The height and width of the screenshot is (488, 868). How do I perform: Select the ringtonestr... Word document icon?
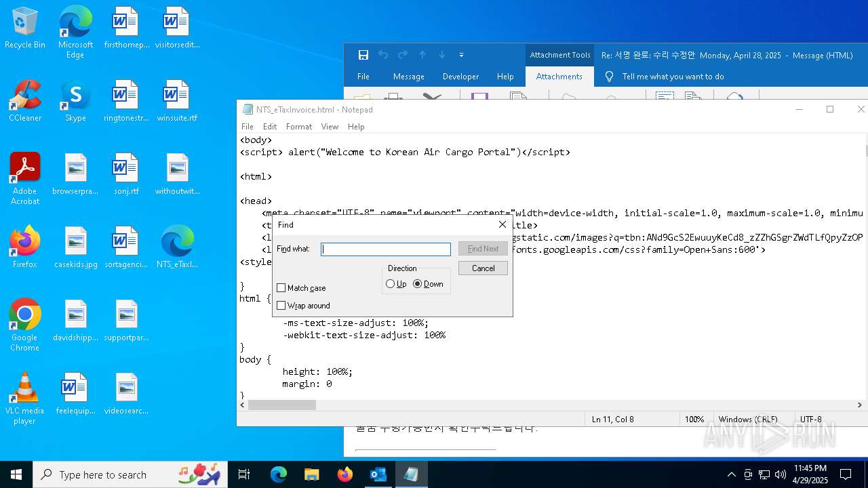tap(126, 101)
